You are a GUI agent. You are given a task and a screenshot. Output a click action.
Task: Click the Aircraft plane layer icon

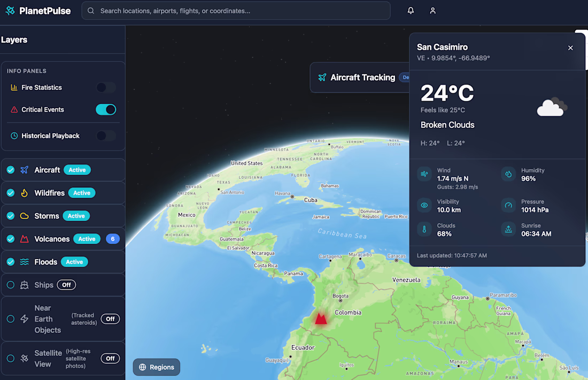[25, 170]
